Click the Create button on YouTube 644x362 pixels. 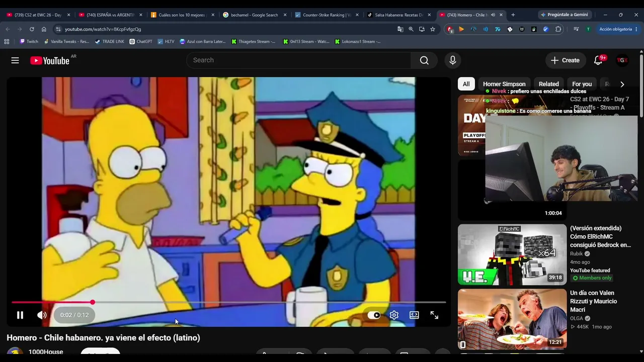[566, 60]
